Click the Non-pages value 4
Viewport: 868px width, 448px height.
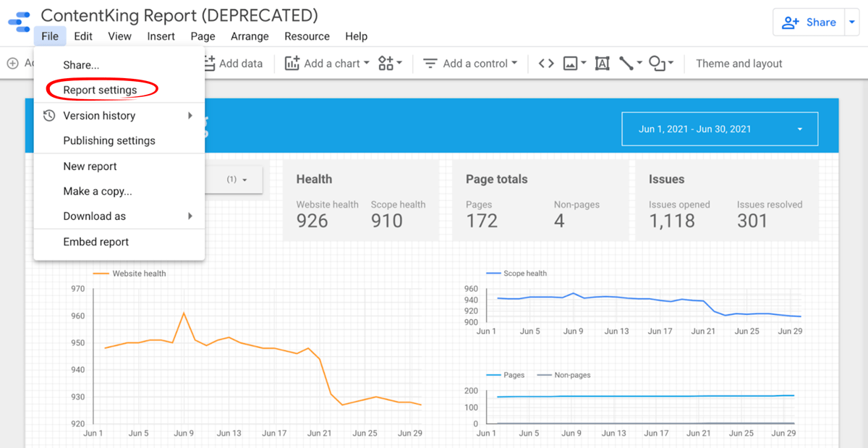coord(559,221)
